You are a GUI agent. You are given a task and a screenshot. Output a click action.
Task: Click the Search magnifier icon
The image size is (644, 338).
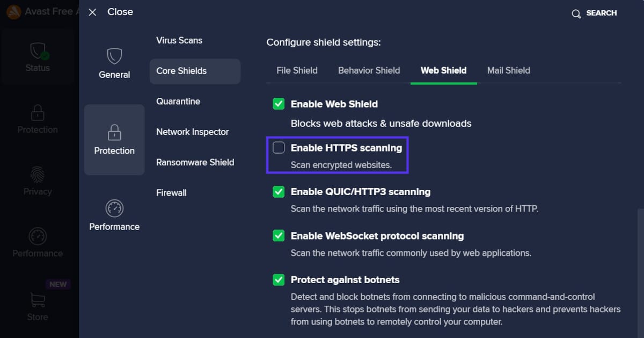tap(576, 13)
